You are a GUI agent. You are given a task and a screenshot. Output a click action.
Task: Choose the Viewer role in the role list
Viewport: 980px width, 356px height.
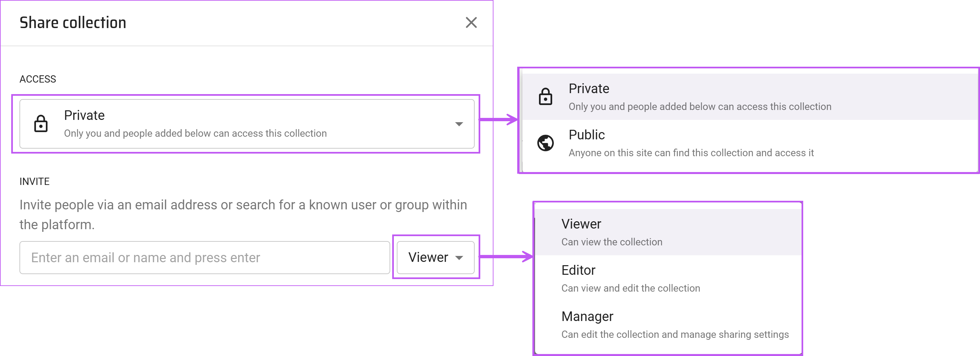[581, 224]
